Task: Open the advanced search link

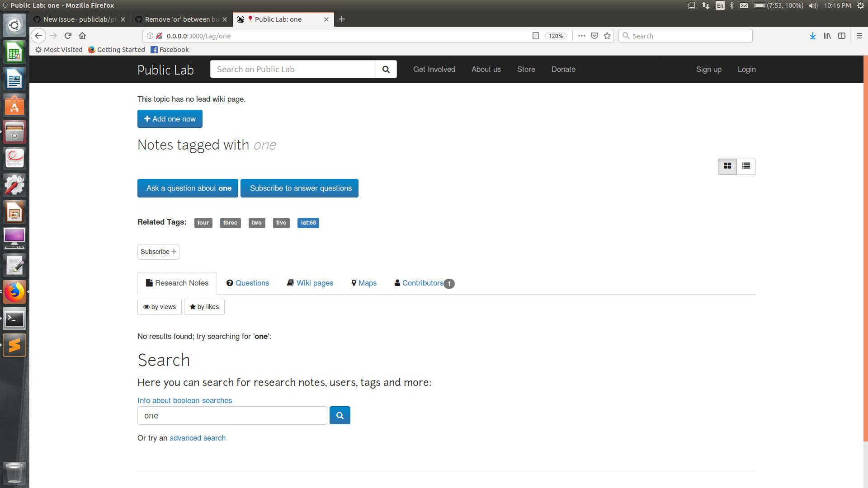Action: tap(197, 438)
